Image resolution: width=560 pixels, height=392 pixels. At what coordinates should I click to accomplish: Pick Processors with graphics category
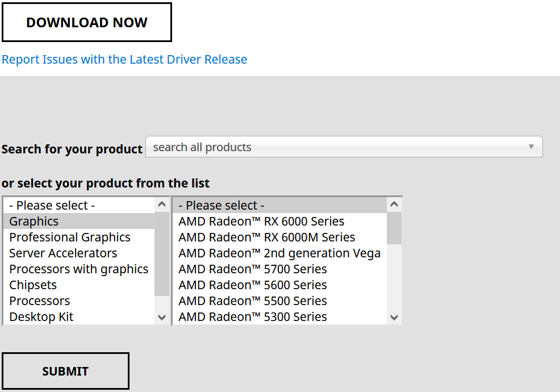(x=79, y=269)
